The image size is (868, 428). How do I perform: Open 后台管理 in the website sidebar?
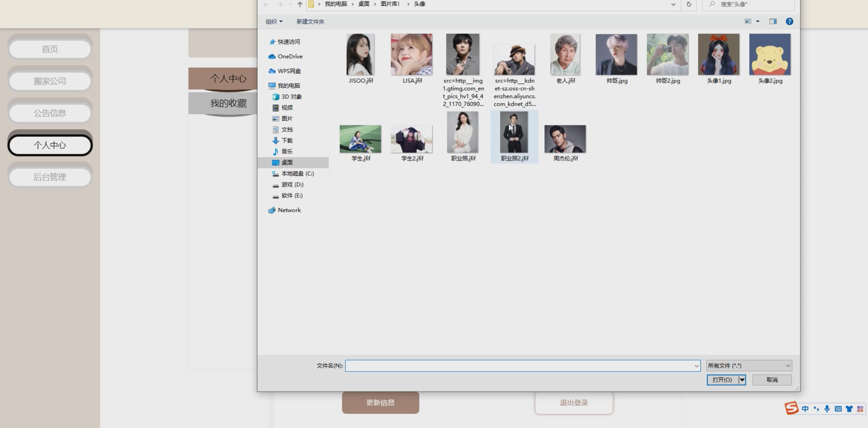click(x=50, y=177)
